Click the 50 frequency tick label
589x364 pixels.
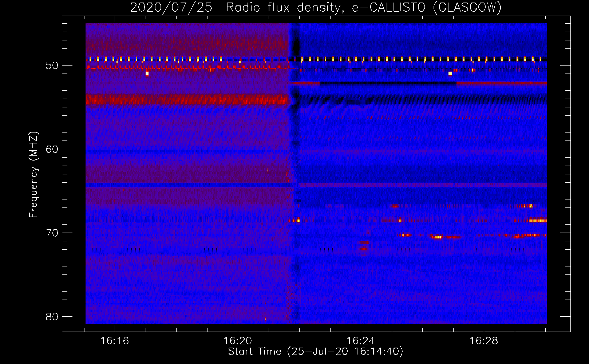tap(52, 66)
